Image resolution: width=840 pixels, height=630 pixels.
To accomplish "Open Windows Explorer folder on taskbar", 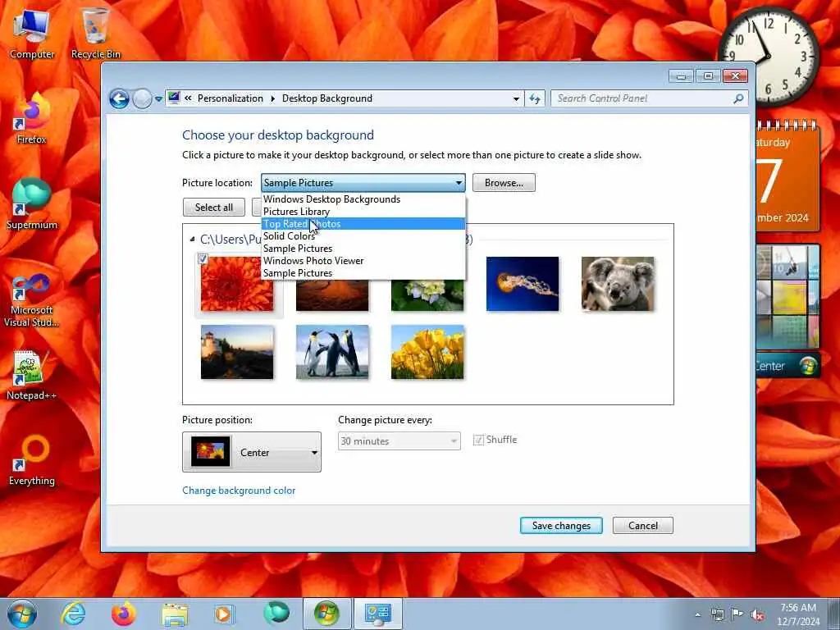I will click(174, 614).
